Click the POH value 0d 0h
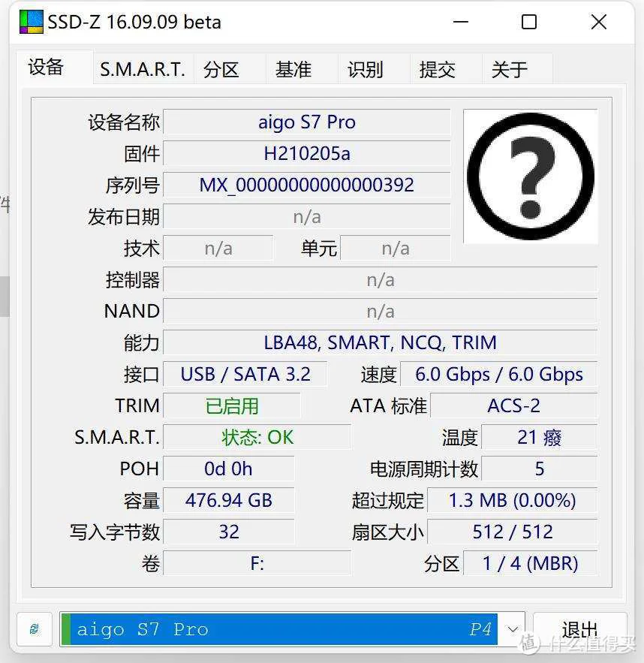This screenshot has width=644, height=663. [229, 469]
